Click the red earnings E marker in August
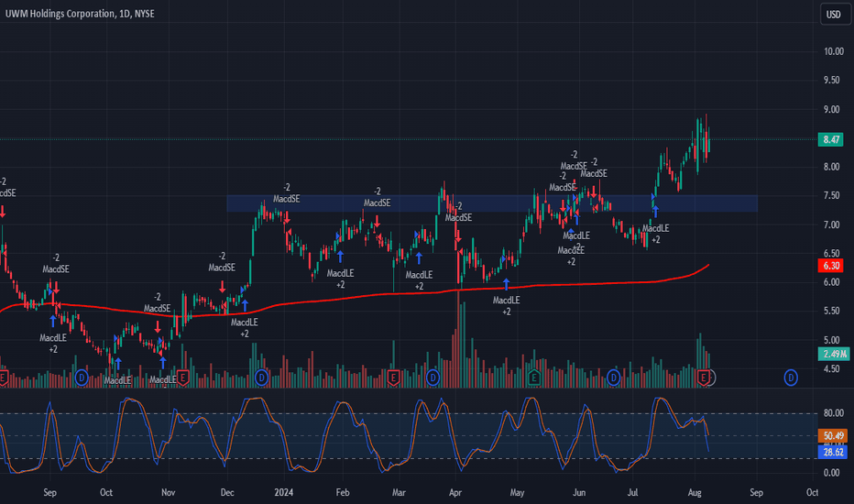Image resolution: width=854 pixels, height=504 pixels. pyautogui.click(x=703, y=377)
